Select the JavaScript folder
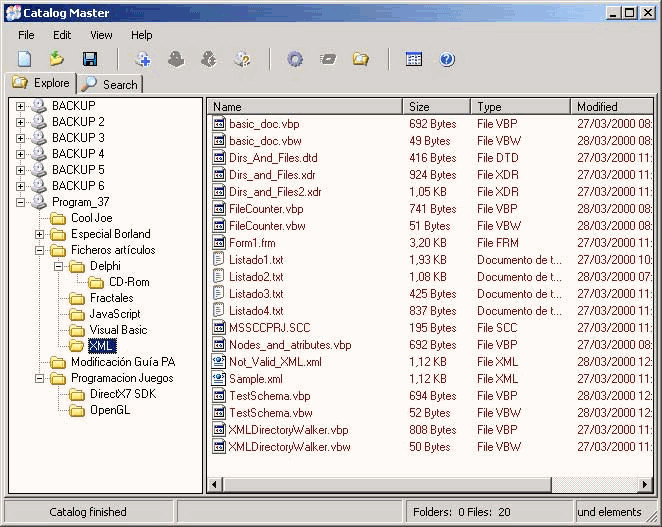Image resolution: width=662 pixels, height=527 pixels. pos(115,314)
